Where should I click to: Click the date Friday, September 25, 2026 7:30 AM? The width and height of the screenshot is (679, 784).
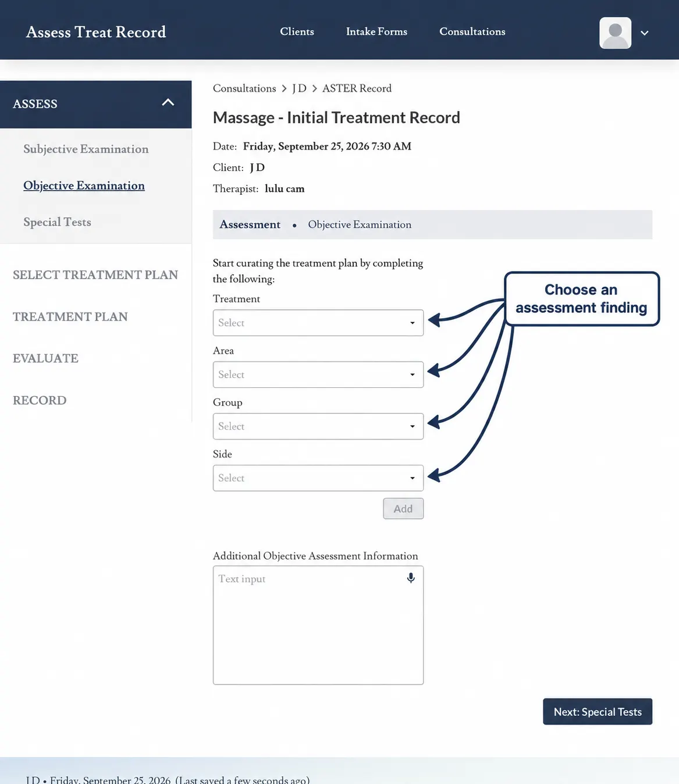(x=327, y=147)
